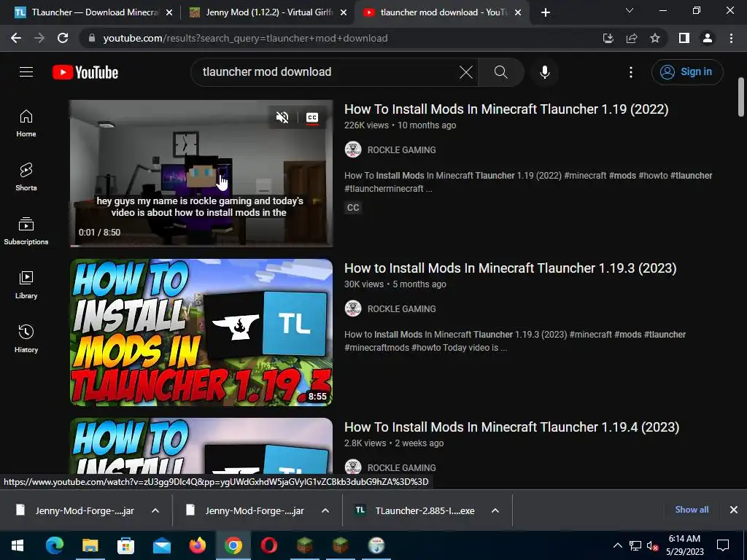Open YouTube settings three-dot menu

631,72
